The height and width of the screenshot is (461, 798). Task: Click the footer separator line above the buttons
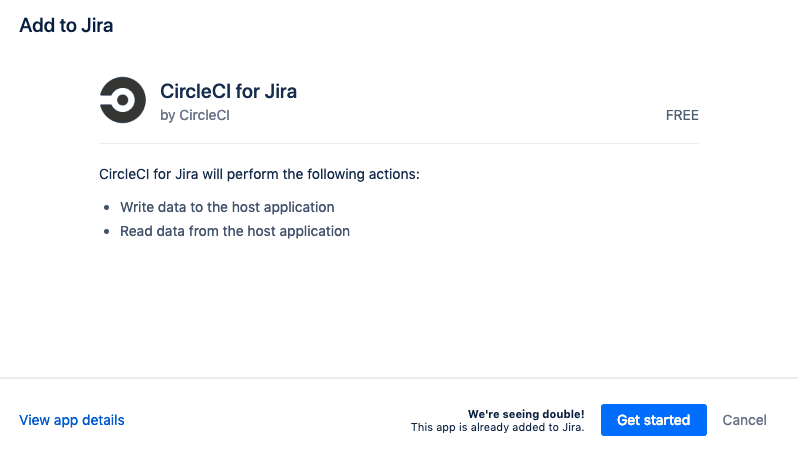pyautogui.click(x=399, y=378)
